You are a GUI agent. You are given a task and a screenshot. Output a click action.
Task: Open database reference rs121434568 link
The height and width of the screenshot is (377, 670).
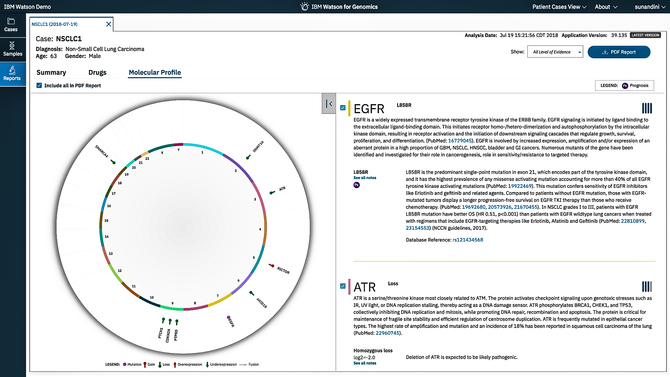(x=467, y=240)
